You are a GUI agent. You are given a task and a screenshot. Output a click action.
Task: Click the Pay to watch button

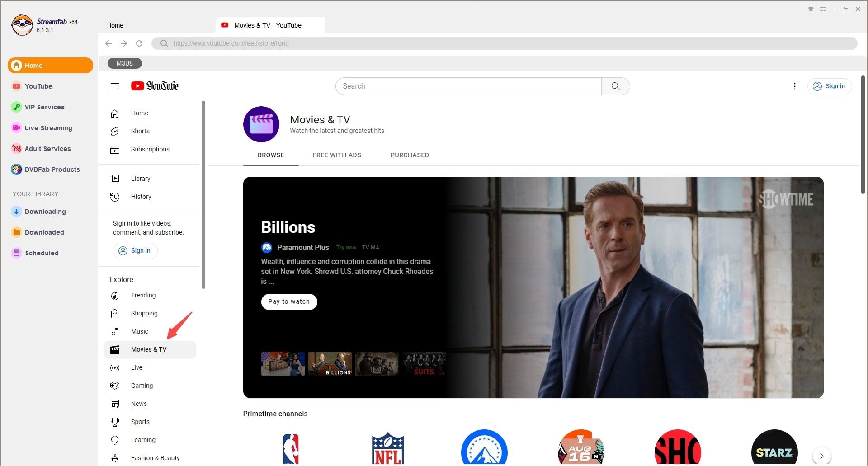(x=289, y=301)
